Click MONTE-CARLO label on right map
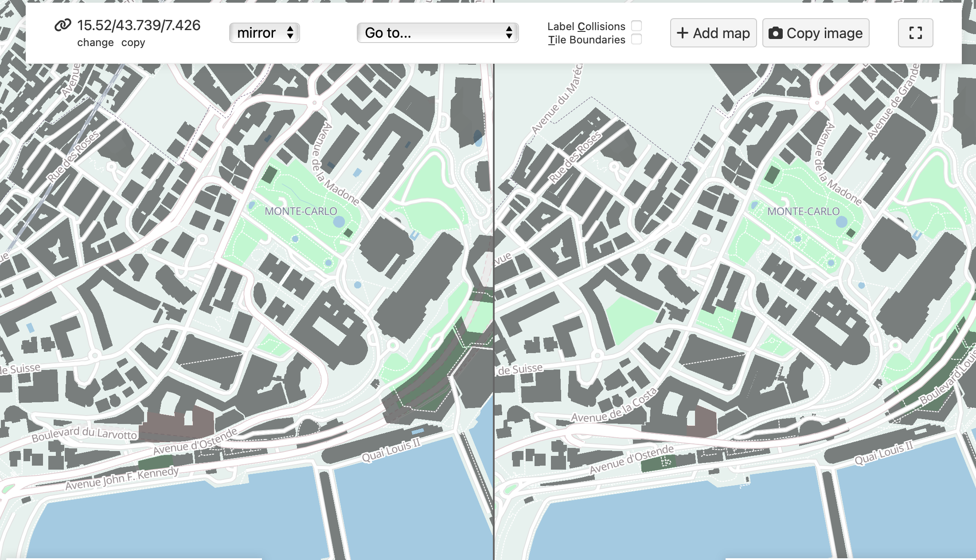The height and width of the screenshot is (560, 976). [x=804, y=211]
